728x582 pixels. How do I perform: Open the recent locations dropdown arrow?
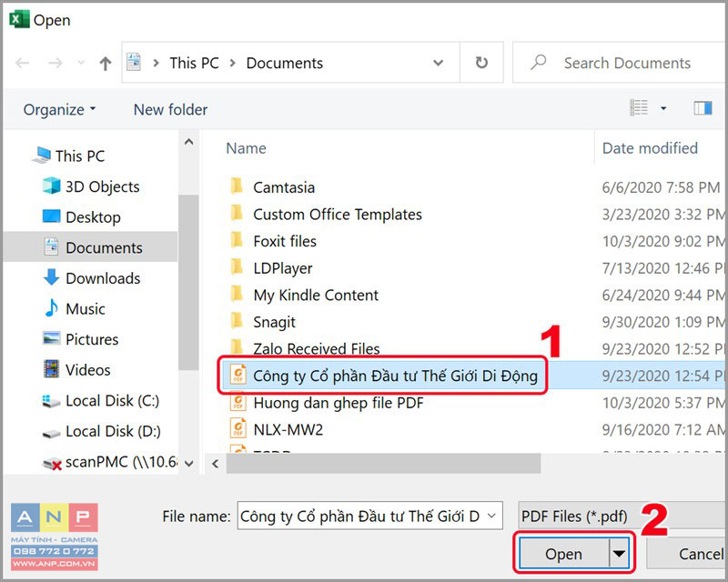pyautogui.click(x=81, y=63)
